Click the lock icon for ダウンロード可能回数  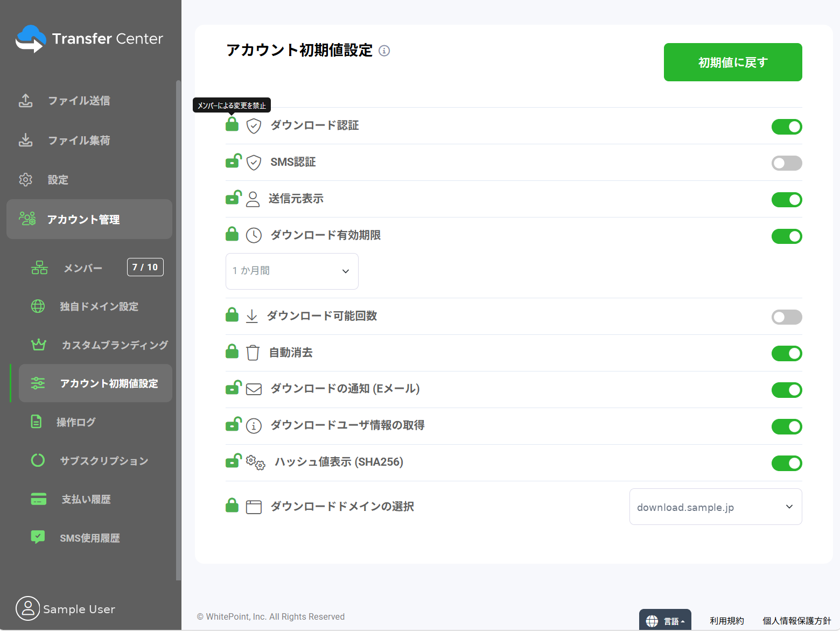(232, 315)
